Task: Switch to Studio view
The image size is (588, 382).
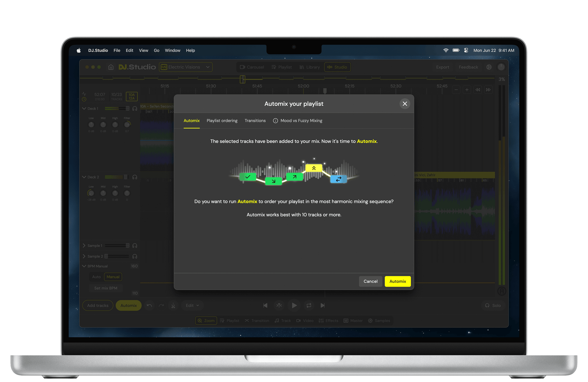Action: (337, 67)
